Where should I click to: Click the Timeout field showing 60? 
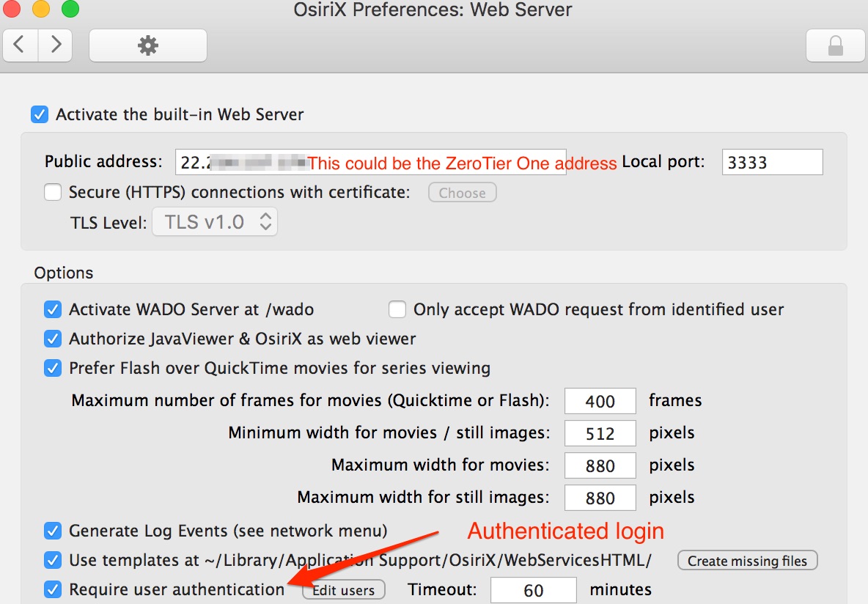pyautogui.click(x=534, y=590)
